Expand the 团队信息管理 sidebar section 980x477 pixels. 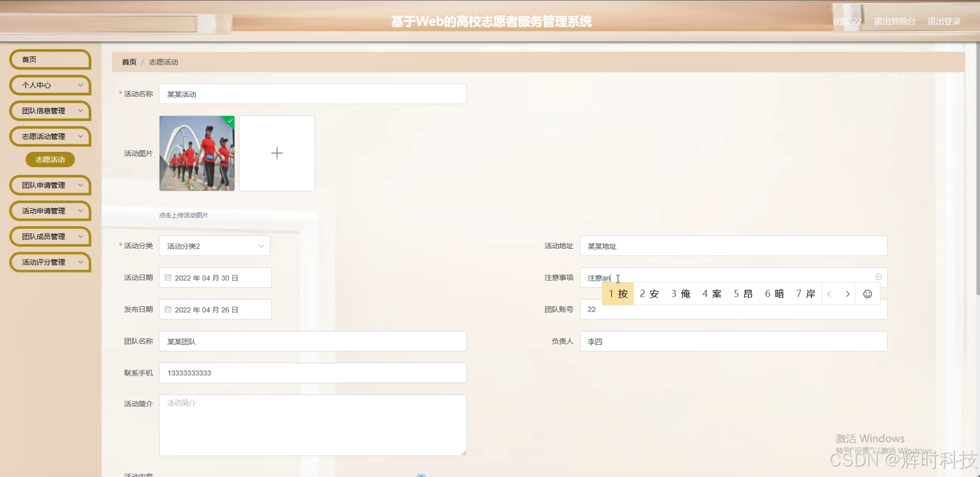tap(50, 111)
